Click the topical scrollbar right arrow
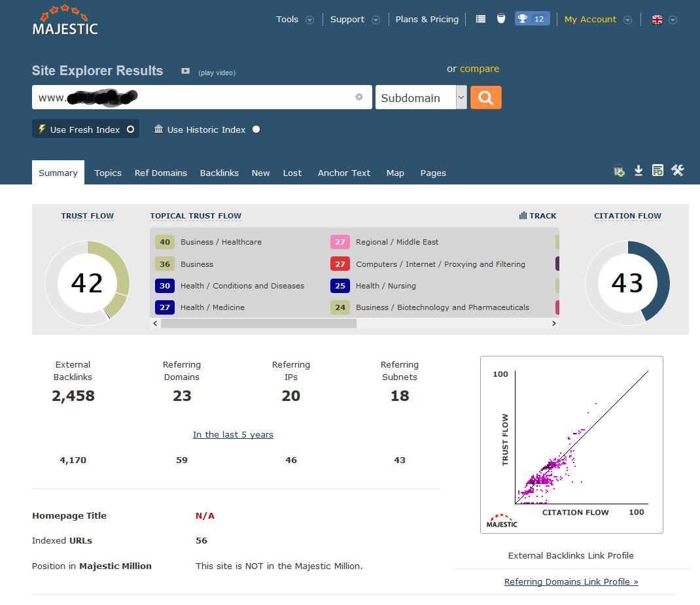Viewport: 700px width, 605px height. coord(554,324)
